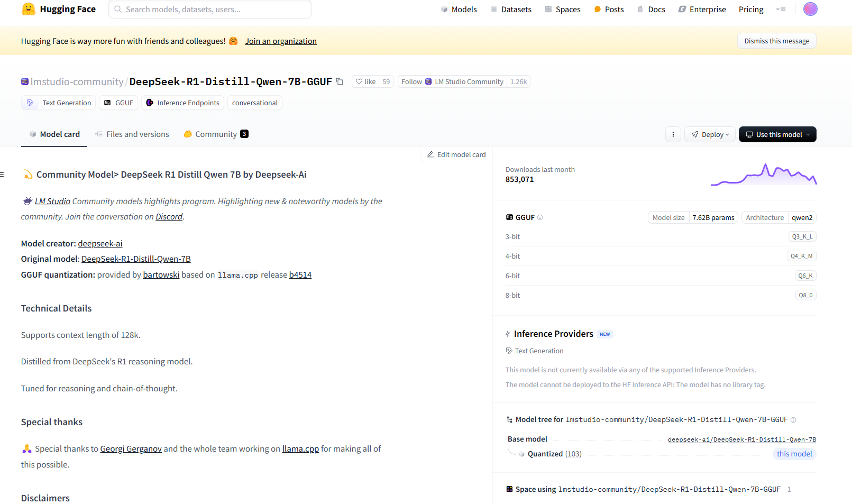852x504 pixels.
Task: Open the Datasets nav item
Action: point(511,9)
